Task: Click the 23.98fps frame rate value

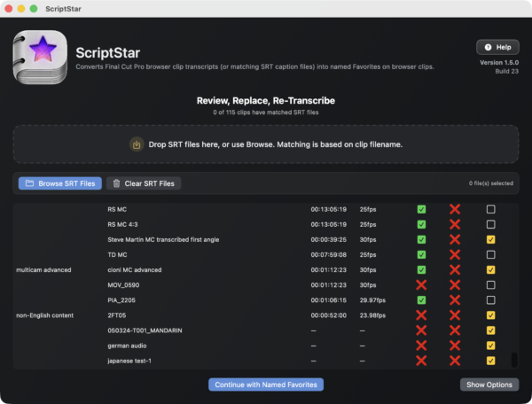Action: pyautogui.click(x=372, y=315)
